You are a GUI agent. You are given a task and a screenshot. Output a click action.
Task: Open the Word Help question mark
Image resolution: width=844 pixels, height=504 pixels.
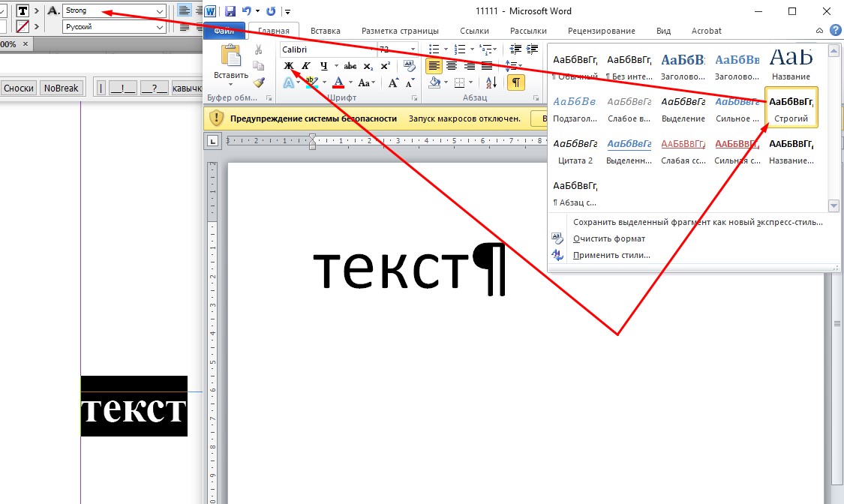[835, 31]
